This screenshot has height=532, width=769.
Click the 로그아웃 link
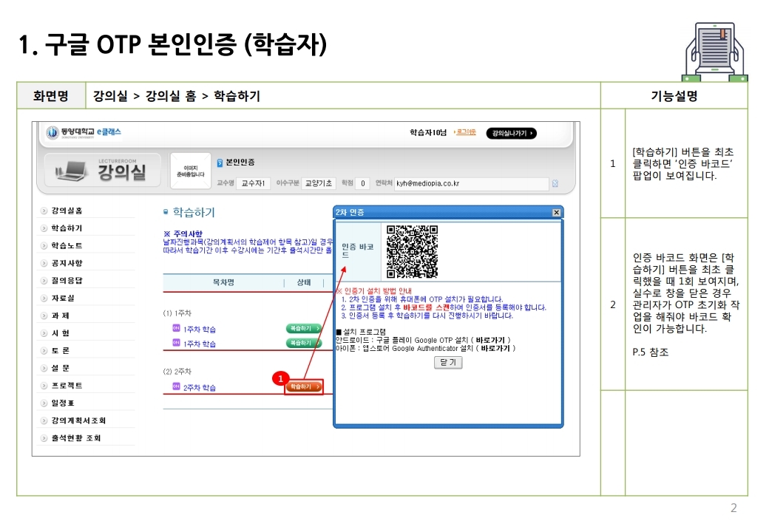[x=465, y=132]
